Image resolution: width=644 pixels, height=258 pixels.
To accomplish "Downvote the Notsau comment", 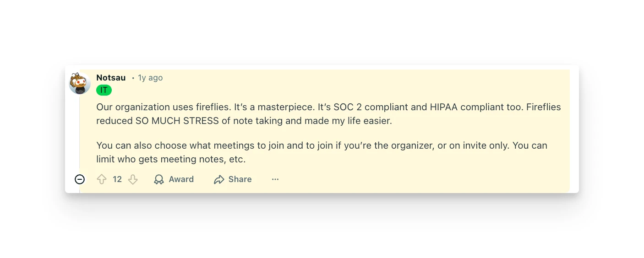I will [133, 179].
